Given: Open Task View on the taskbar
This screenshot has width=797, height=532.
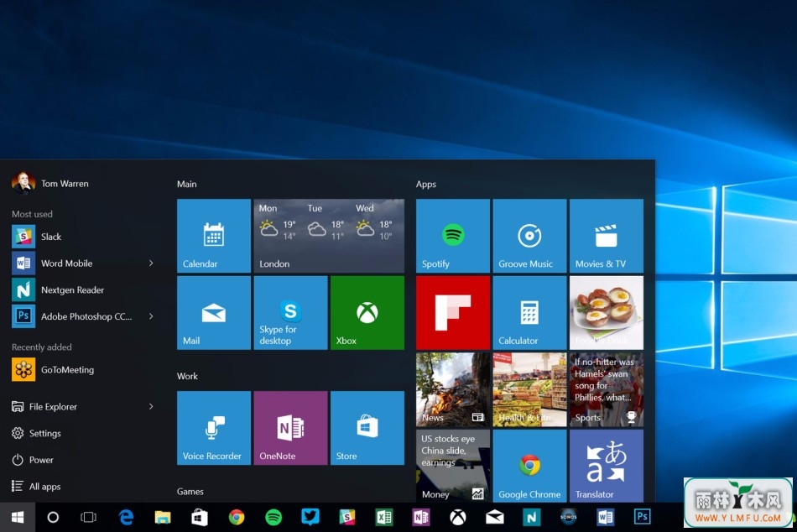Looking at the screenshot, I should coord(88,517).
